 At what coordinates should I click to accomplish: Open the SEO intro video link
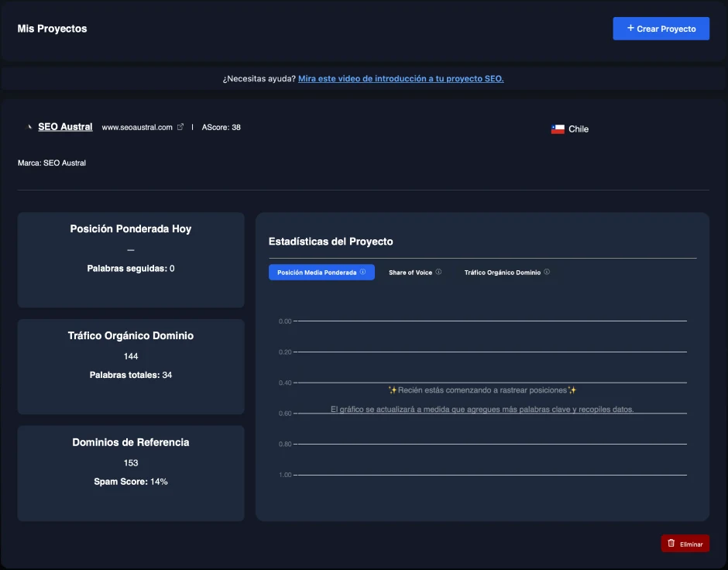click(400, 78)
